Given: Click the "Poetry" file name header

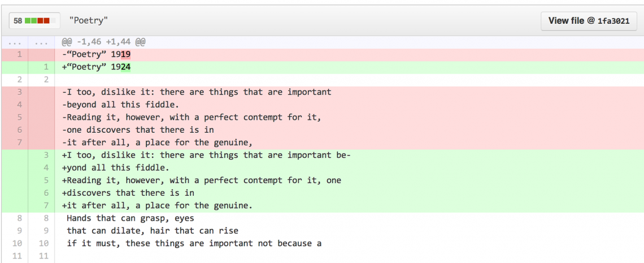Looking at the screenshot, I should (89, 21).
